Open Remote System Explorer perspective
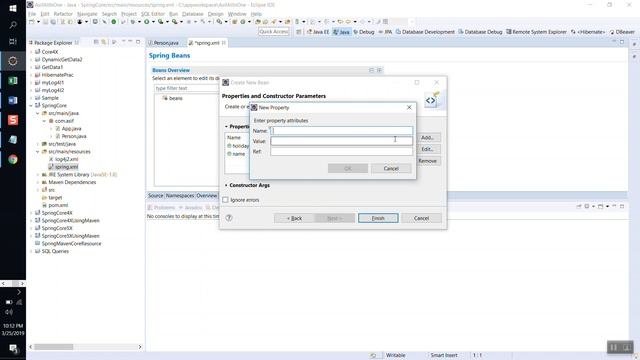This screenshot has height=360, width=640. [536, 32]
